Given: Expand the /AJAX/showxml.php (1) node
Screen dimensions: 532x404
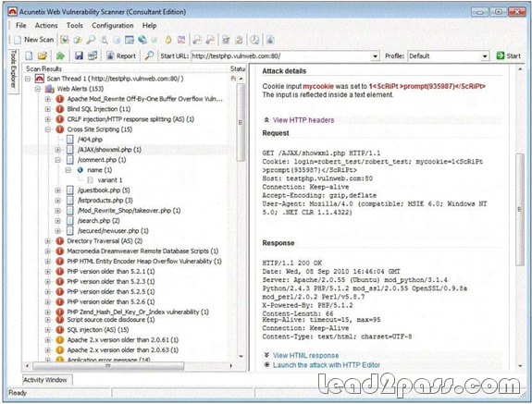Looking at the screenshot, I should click(58, 150).
